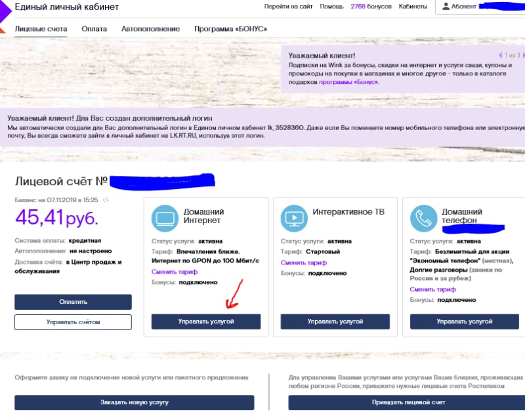This screenshot has width=525, height=420.
Task: Click the Домашний телефон phone icon
Action: pyautogui.click(x=423, y=219)
